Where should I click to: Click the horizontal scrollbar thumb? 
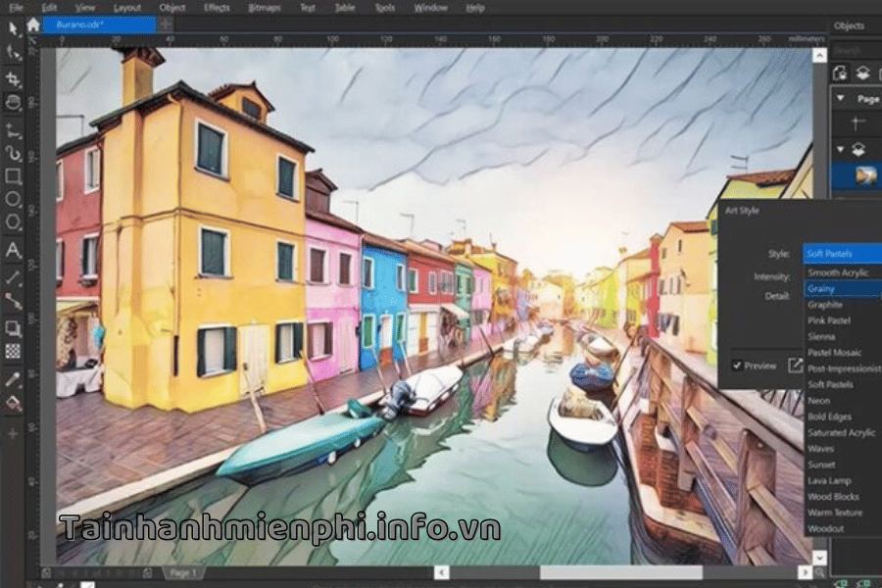620,572
